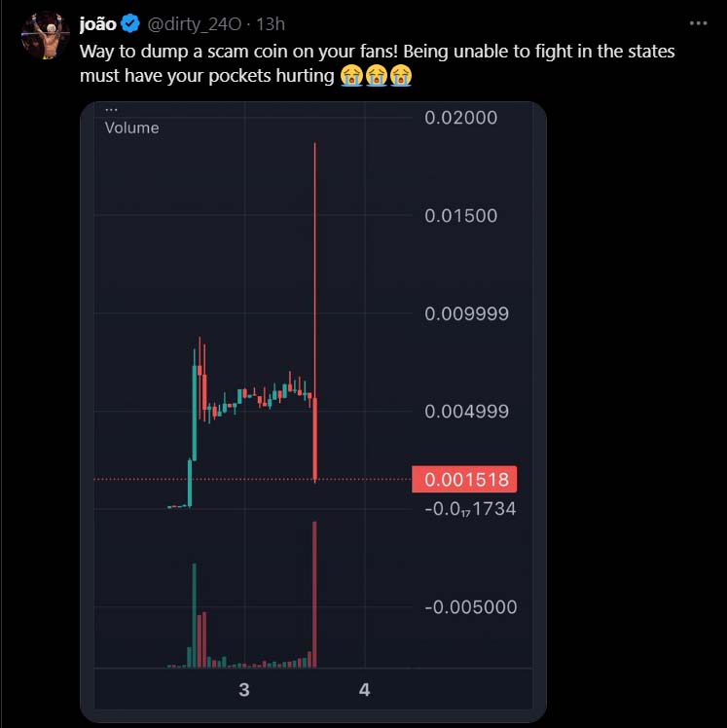Click the 0.004999 price axis label

pyautogui.click(x=466, y=411)
